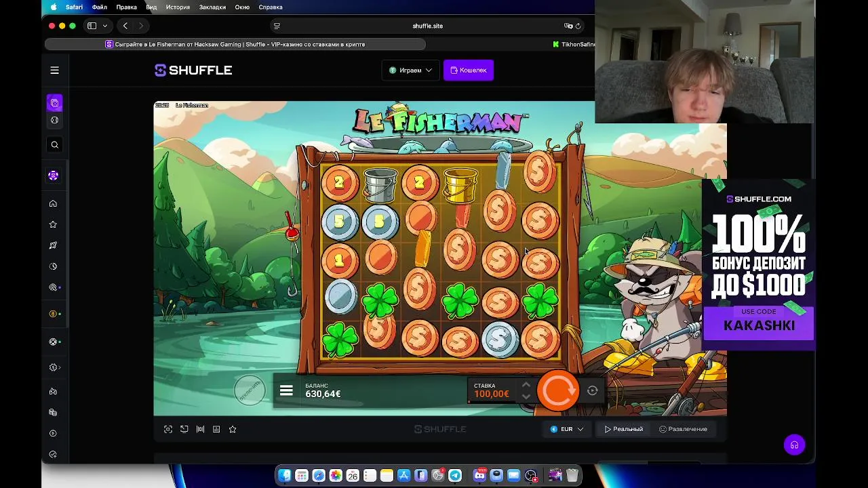
Task: Open the Правка menu
Action: 126,7
